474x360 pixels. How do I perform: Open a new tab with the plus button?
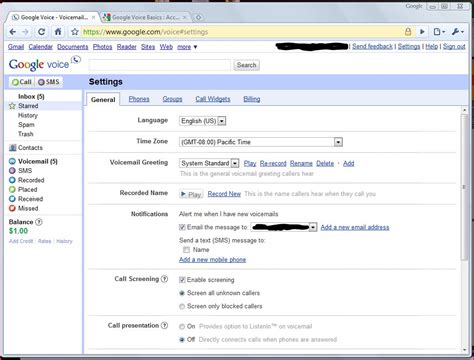click(198, 17)
